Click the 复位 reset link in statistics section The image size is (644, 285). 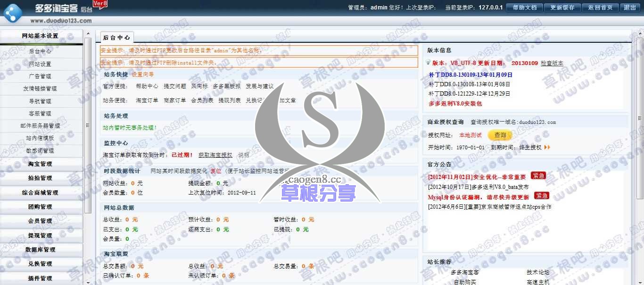pos(217,171)
